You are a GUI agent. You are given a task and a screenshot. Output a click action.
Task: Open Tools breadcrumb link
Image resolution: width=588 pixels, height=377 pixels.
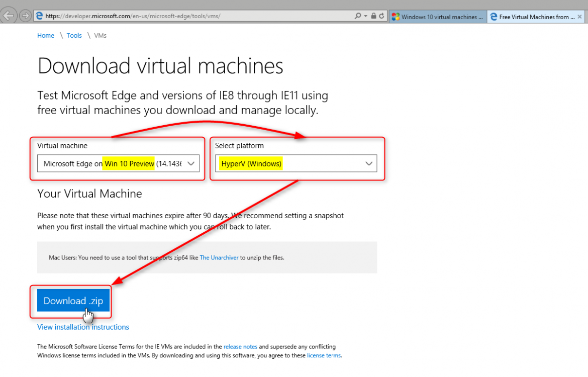[74, 36]
